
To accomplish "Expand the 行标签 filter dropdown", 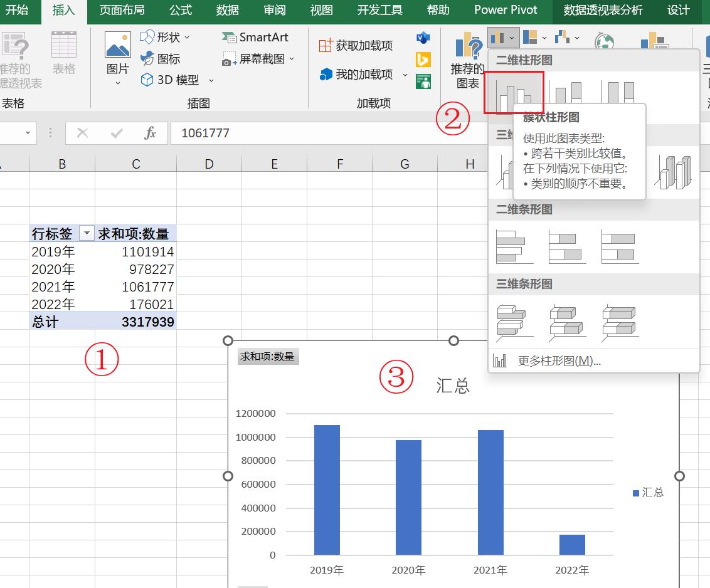I will (87, 233).
